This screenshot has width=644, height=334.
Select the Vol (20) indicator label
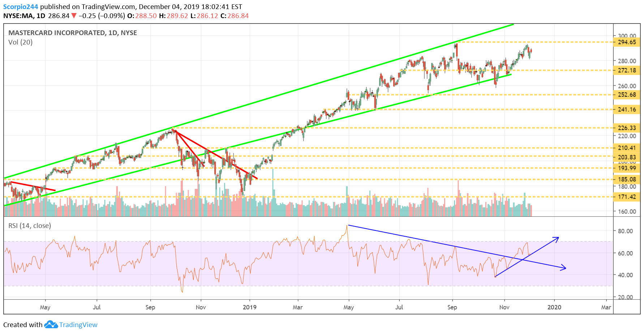coord(21,42)
